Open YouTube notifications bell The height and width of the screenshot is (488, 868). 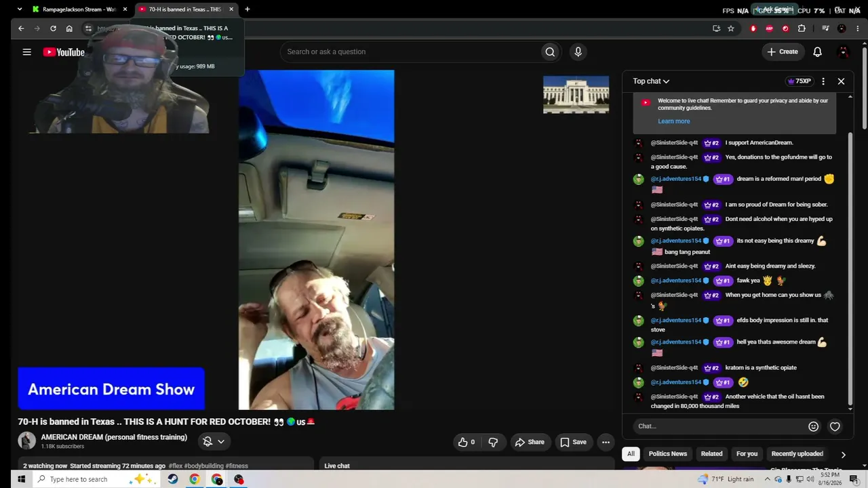817,52
